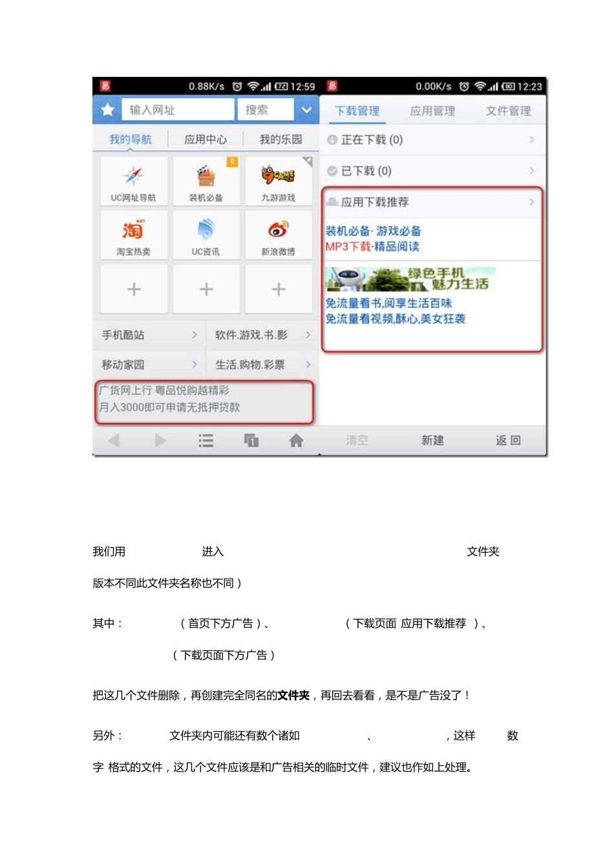
Task: Open the 免流量看视频 link
Action: click(x=396, y=318)
